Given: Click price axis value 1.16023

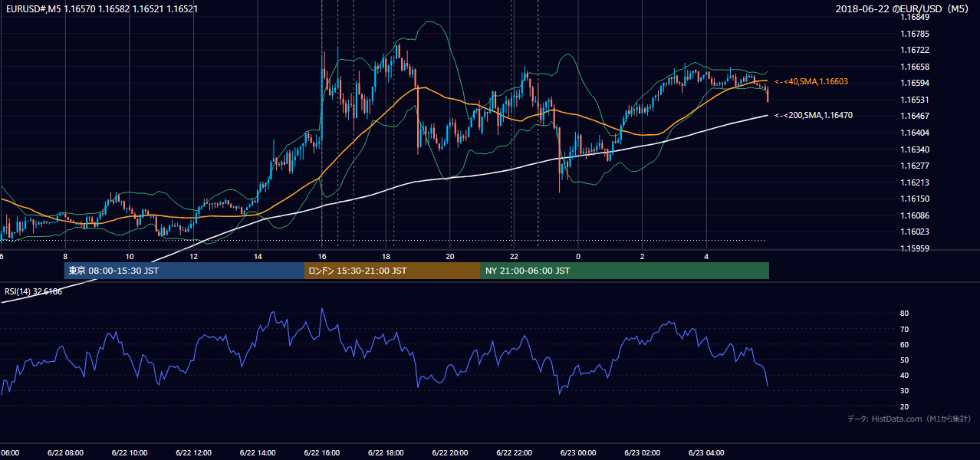Looking at the screenshot, I should (x=915, y=232).
